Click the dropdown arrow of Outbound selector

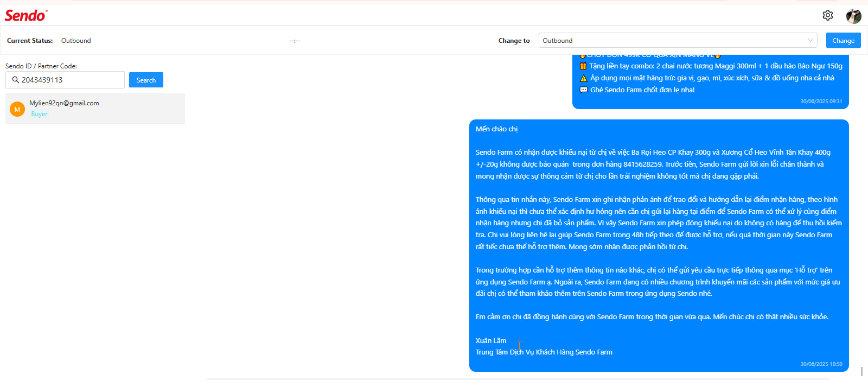coord(810,40)
